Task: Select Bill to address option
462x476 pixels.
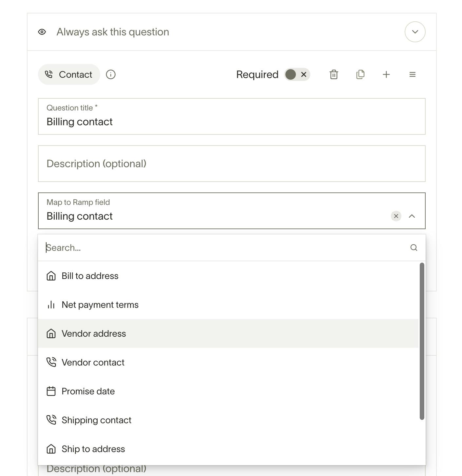Action: 90,276
